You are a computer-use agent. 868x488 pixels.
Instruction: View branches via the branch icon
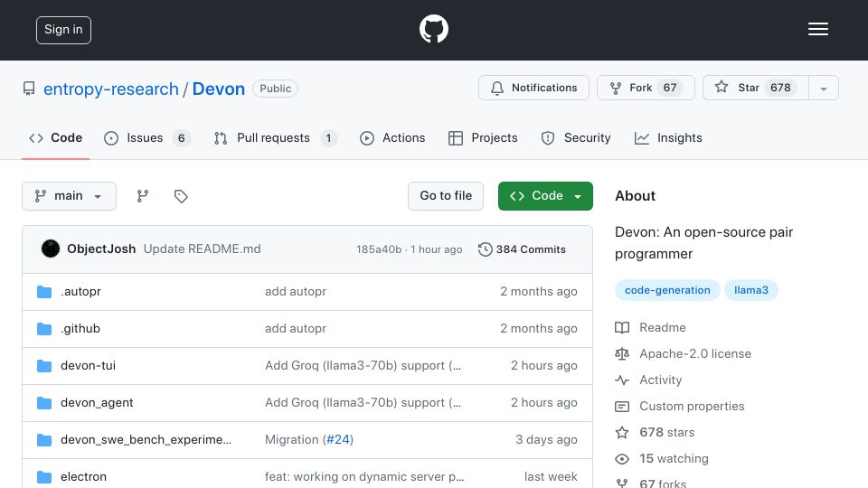click(x=143, y=196)
